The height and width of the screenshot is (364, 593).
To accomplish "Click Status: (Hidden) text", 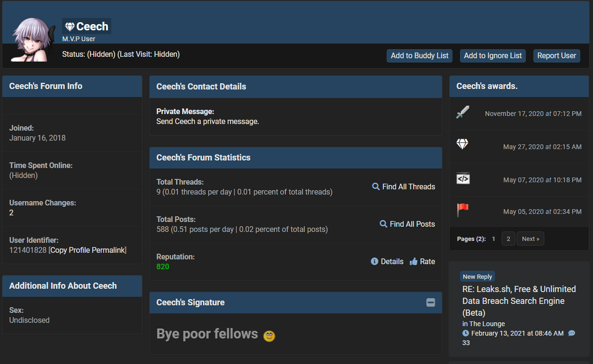I will point(89,54).
